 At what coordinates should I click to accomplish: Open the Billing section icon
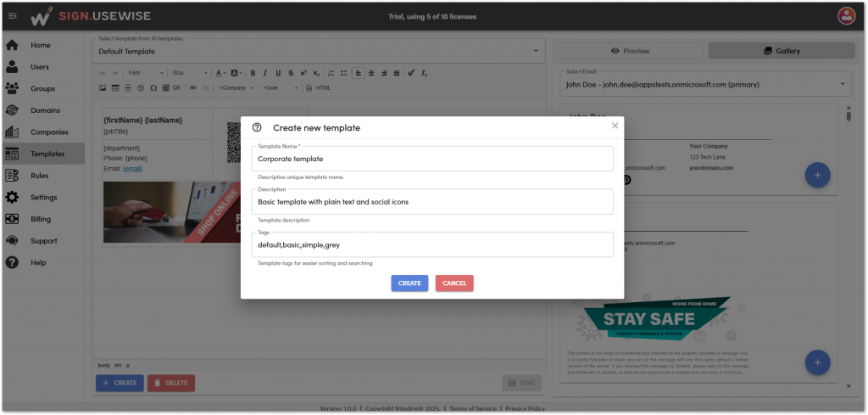[12, 219]
